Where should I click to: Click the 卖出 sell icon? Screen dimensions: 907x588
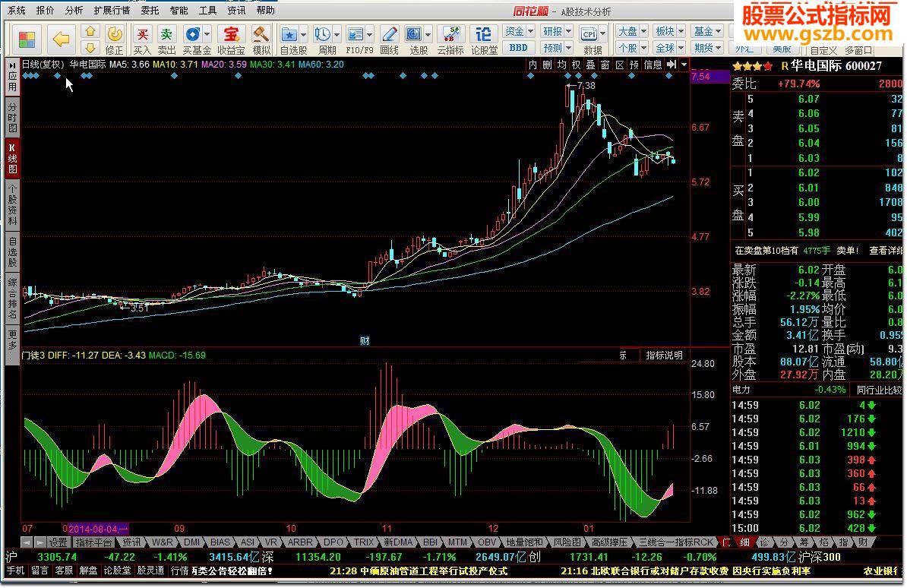[166, 35]
